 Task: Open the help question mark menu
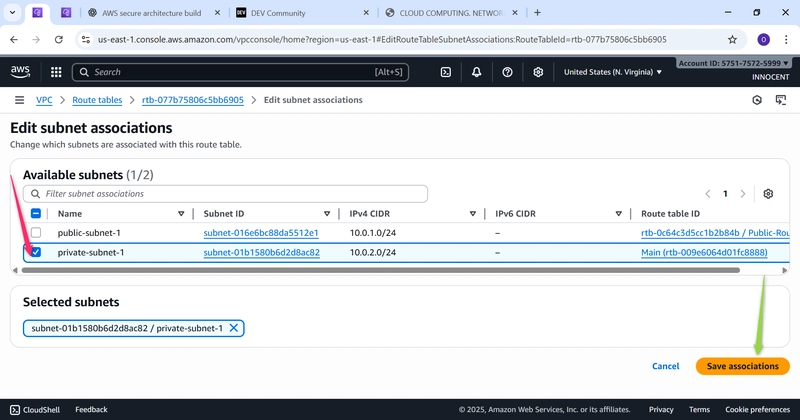tap(507, 72)
